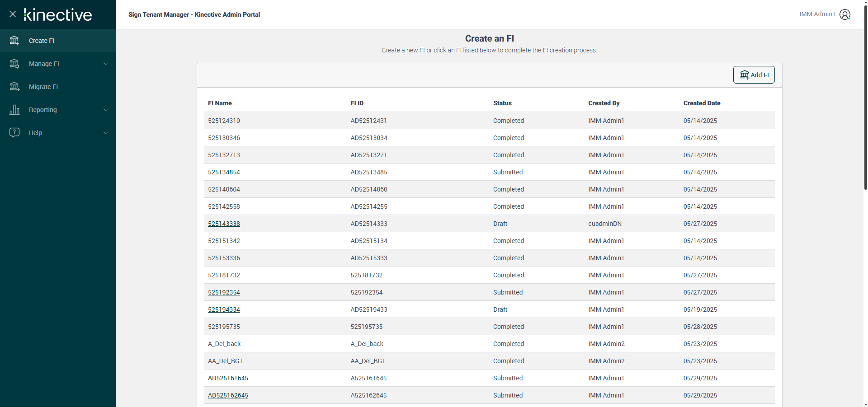This screenshot has height=407, width=868.
Task: Click the Create FI bank icon
Action: pyautogui.click(x=14, y=41)
